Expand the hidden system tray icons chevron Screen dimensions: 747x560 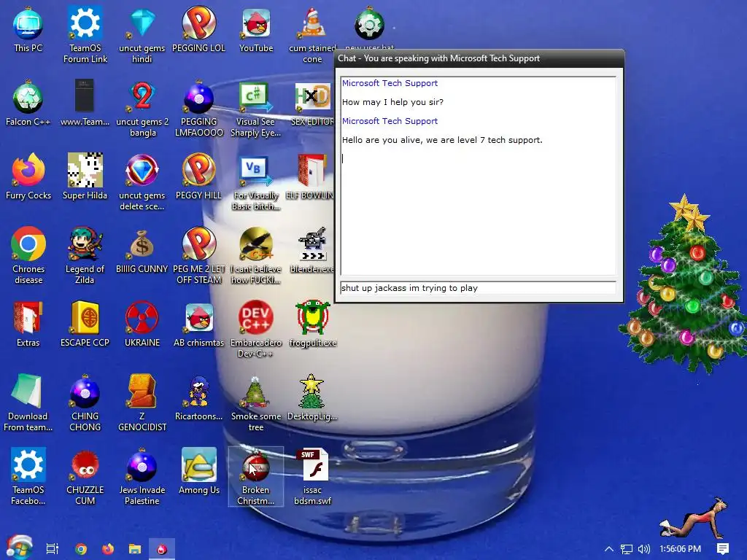609,548
